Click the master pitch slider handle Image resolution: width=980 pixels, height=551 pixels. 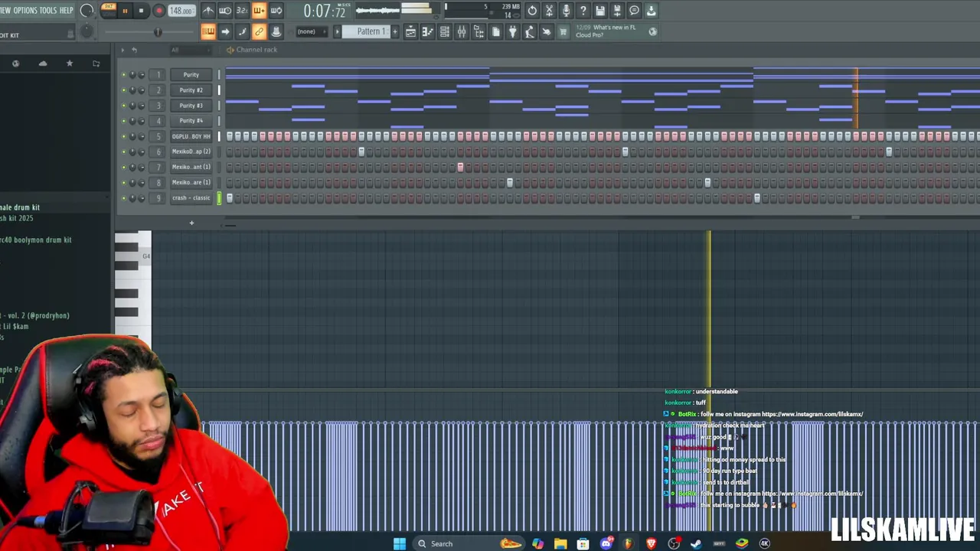pyautogui.click(x=158, y=31)
